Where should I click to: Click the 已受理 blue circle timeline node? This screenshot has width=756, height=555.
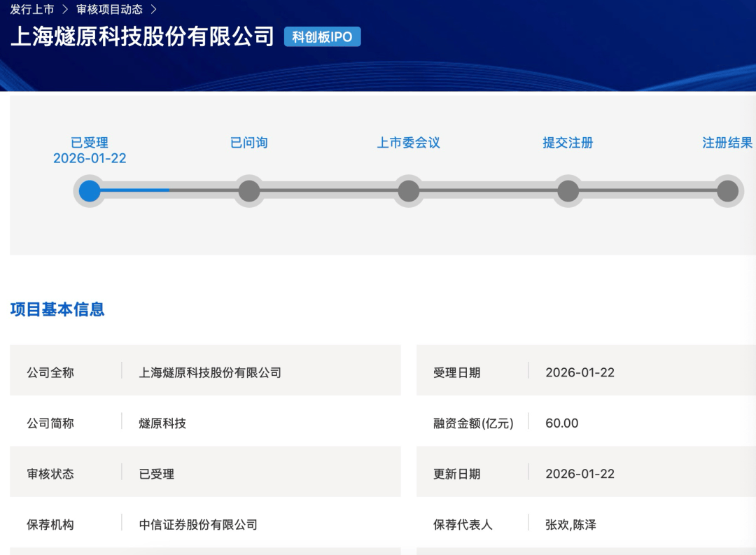coord(90,191)
